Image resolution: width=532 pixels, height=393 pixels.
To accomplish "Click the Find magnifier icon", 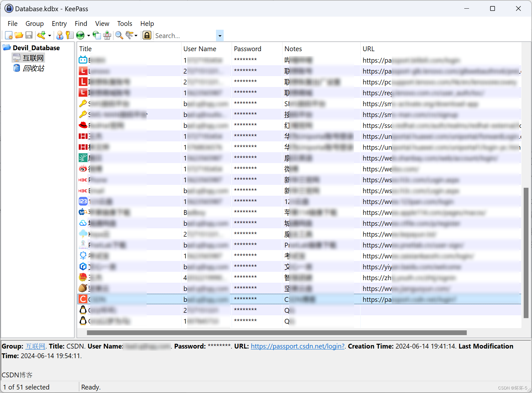I will pyautogui.click(x=119, y=35).
